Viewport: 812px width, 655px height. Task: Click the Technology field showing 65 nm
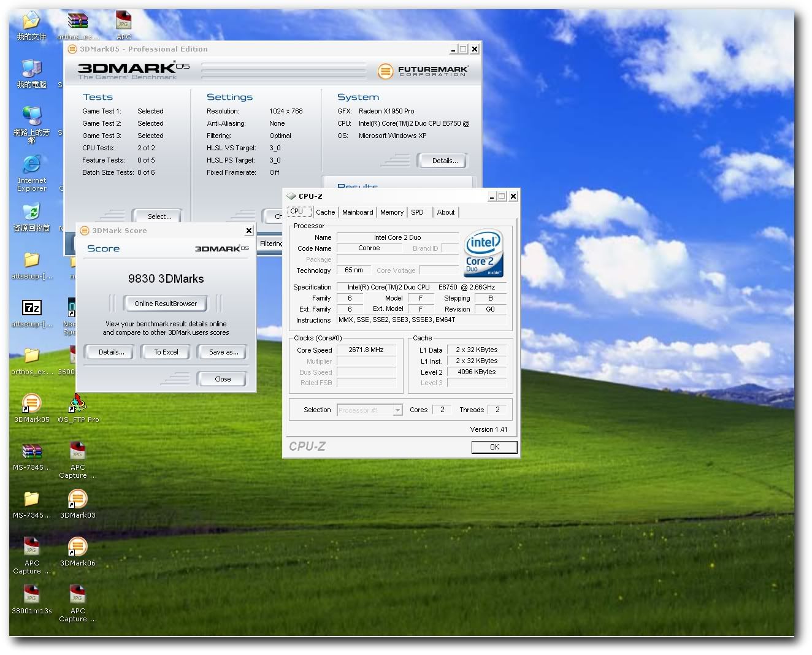[354, 270]
